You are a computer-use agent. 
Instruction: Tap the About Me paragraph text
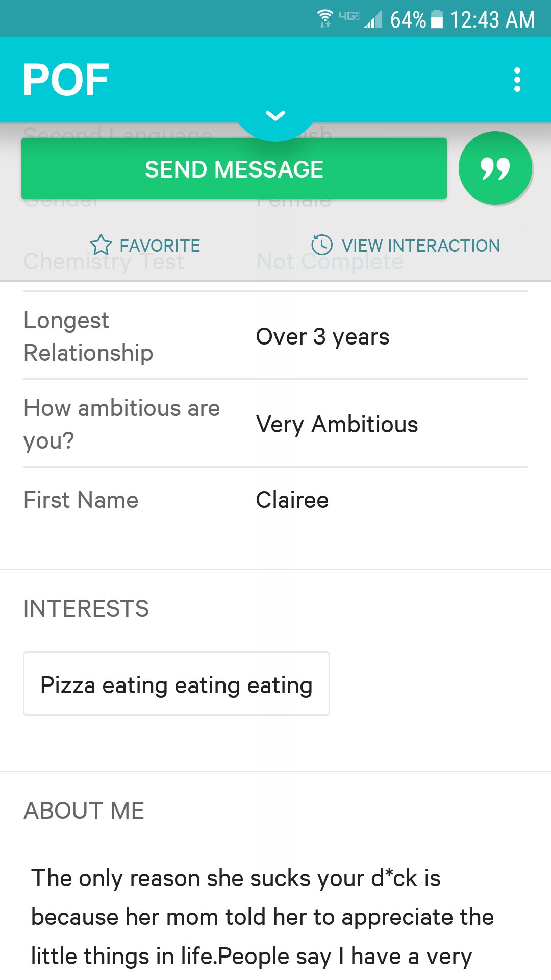pos(262,917)
